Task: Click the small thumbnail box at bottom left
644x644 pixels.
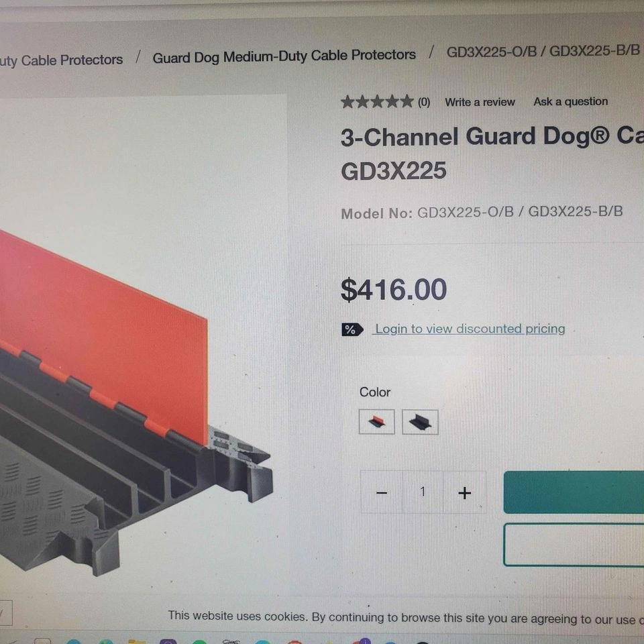Action: coord(5,612)
